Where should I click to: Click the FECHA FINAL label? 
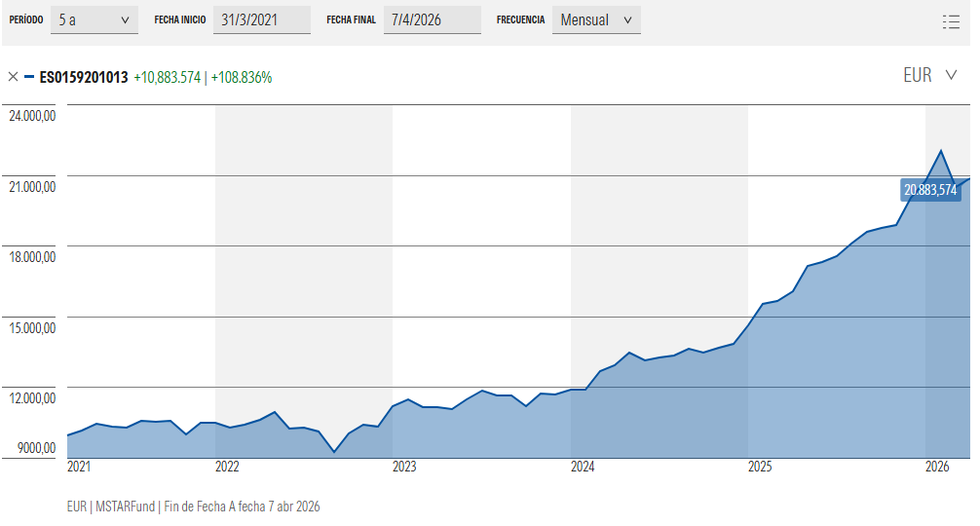click(352, 20)
